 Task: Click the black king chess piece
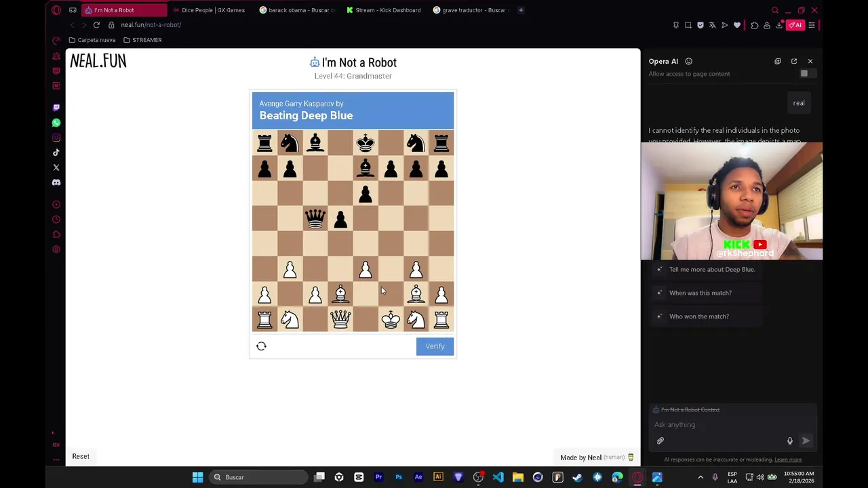[x=366, y=142]
